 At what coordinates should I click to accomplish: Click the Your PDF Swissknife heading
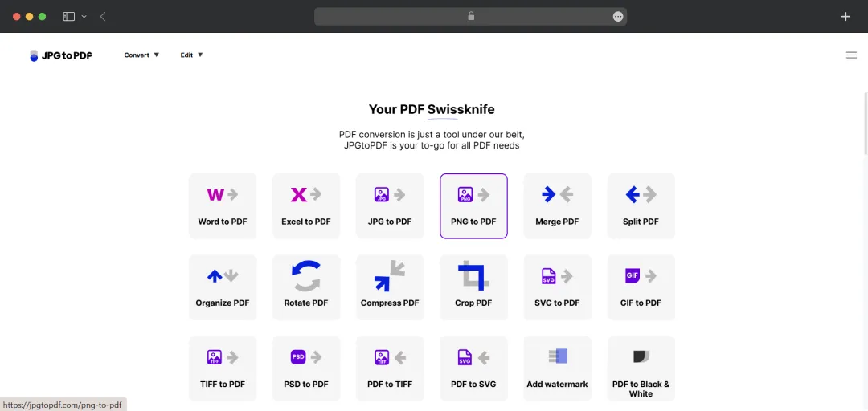pyautogui.click(x=432, y=109)
